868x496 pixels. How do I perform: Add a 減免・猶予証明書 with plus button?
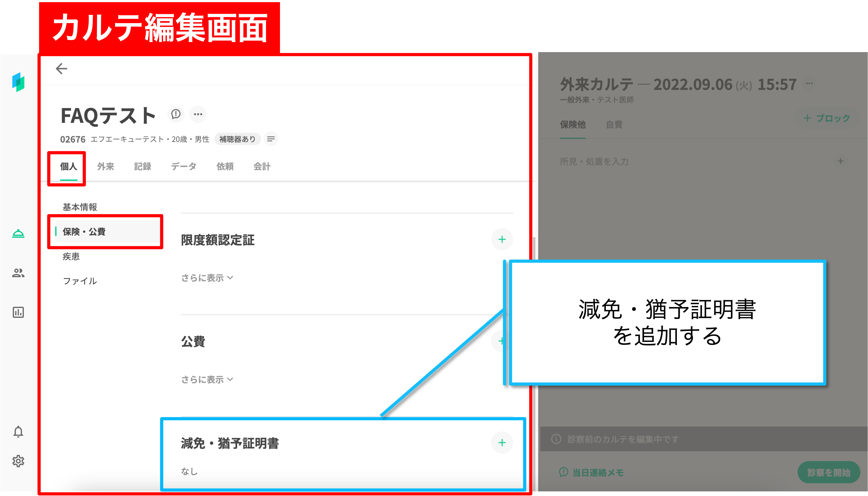point(502,442)
